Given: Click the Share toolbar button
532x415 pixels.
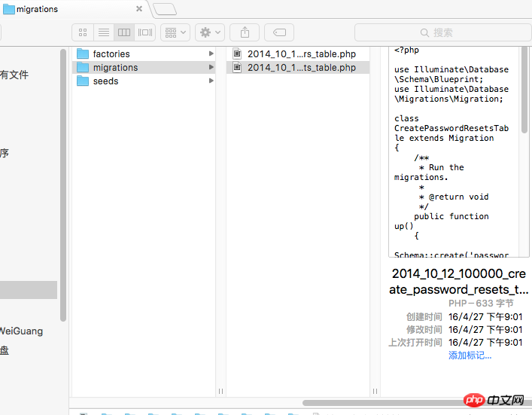Looking at the screenshot, I should [x=245, y=32].
